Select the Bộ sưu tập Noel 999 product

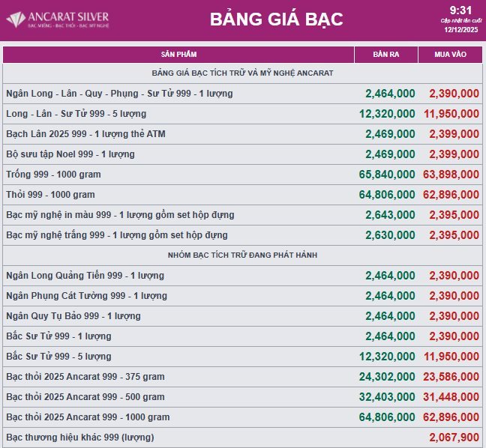point(70,154)
